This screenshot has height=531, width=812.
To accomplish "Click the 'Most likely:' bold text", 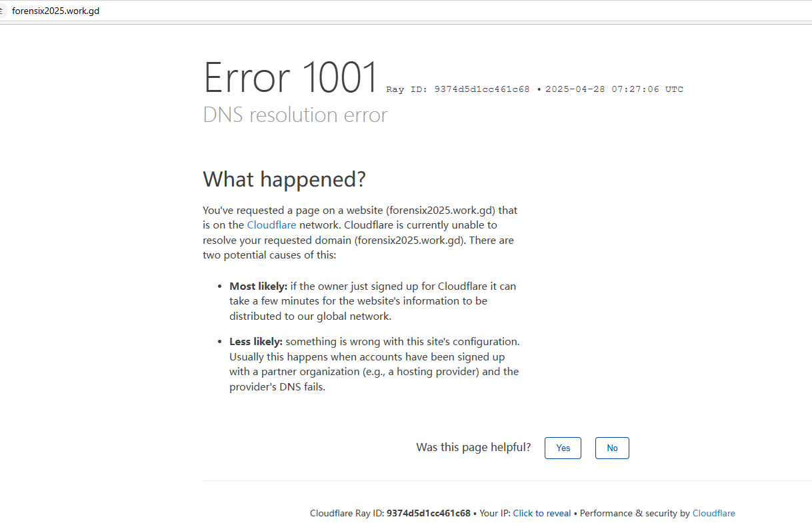I will coord(258,286).
